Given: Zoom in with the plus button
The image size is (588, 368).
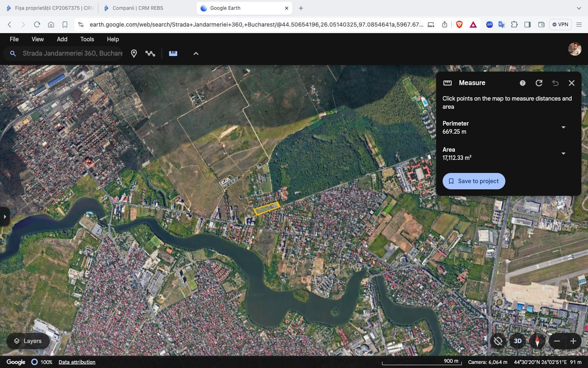Looking at the screenshot, I should click(573, 341).
